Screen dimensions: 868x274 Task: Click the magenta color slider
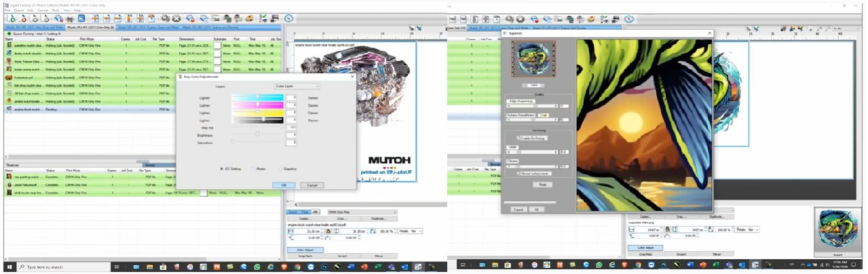[257, 105]
